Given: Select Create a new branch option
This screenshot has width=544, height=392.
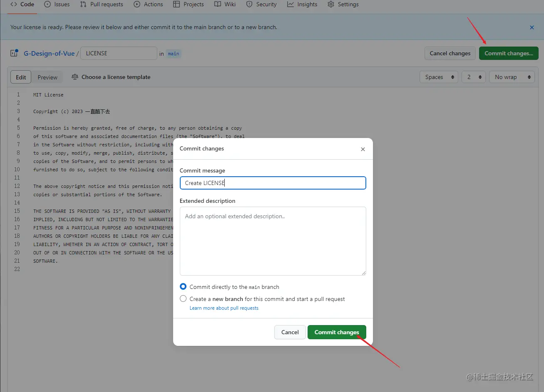Looking at the screenshot, I should 183,299.
